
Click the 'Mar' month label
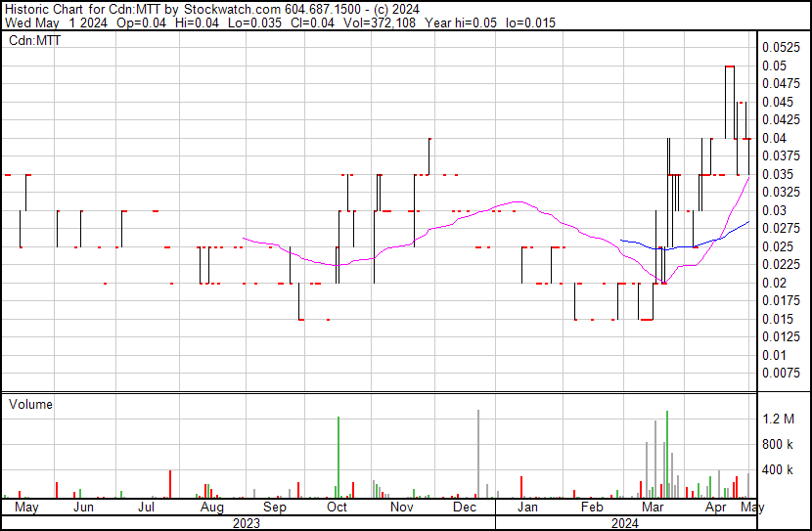tap(653, 507)
